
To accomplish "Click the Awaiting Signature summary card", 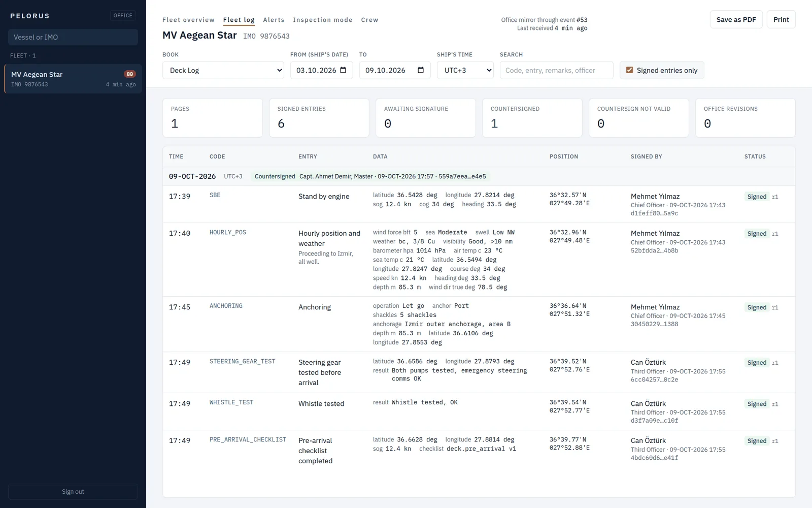I will (426, 118).
